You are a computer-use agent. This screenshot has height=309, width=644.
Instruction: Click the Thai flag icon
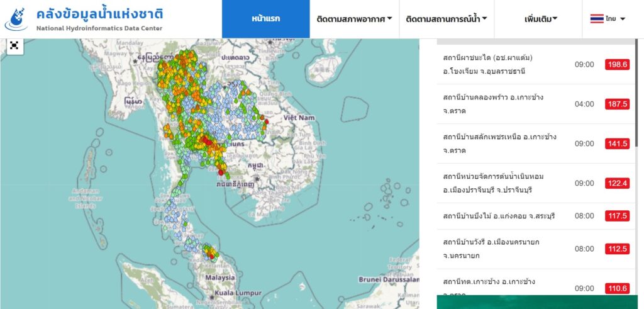[x=596, y=19]
